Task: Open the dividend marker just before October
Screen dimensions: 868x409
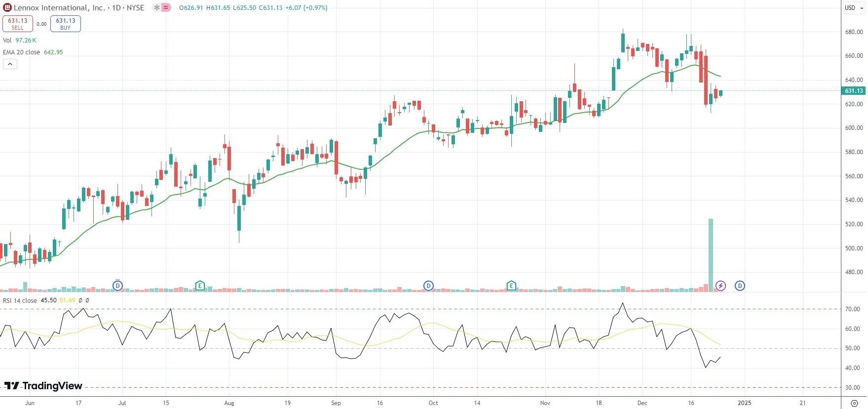Action: pos(428,286)
